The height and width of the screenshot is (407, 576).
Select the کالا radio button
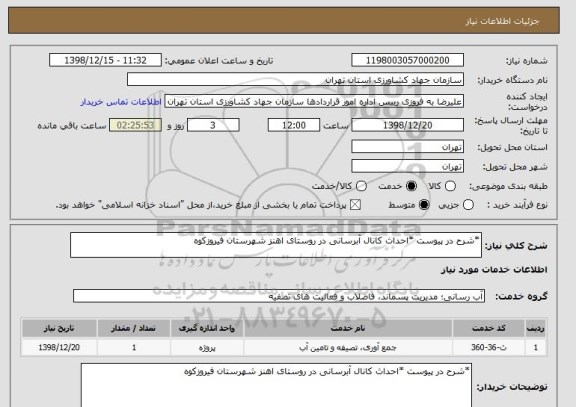(450, 186)
